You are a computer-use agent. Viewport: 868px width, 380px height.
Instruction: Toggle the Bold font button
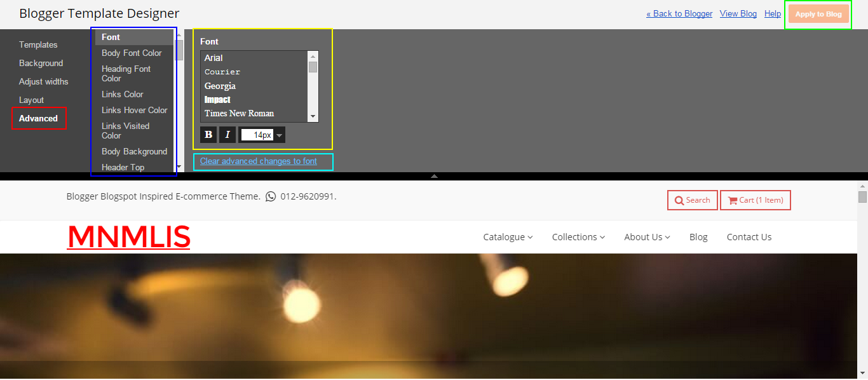tap(208, 135)
